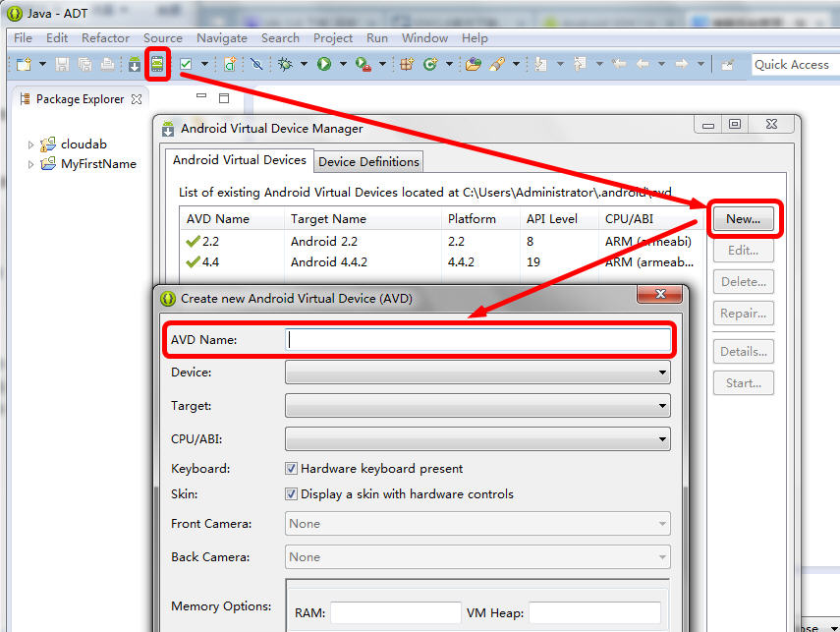The image size is (840, 632).
Task: Close the Package Explorer view tab
Action: click(137, 99)
